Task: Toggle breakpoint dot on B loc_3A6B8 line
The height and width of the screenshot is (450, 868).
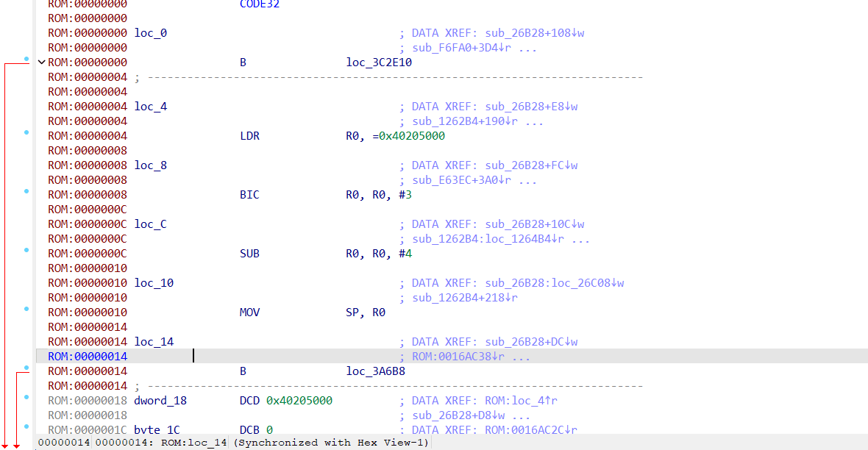Action: [26, 368]
